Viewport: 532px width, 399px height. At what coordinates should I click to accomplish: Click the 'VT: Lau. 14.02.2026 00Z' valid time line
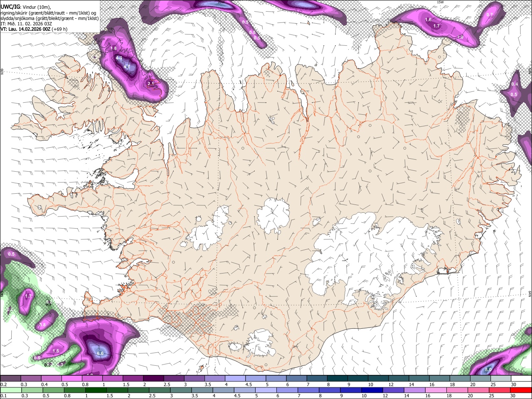(x=26, y=29)
